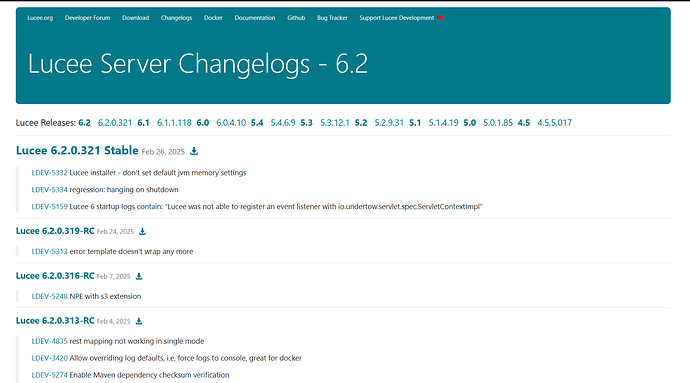Viewport: 690px width, 383px height.
Task: Open ticket LDEV-5313 about error template
Action: (x=49, y=252)
